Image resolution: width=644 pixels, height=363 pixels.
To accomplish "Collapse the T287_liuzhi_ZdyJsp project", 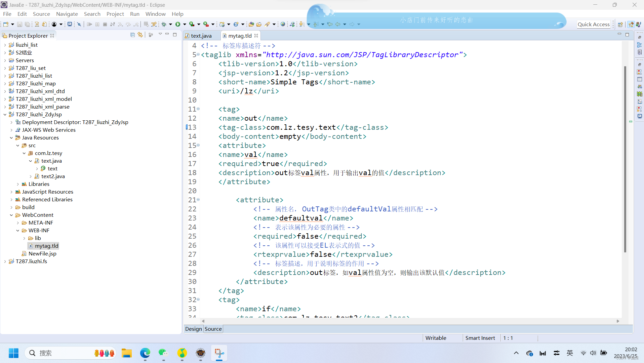I will [5, 115].
